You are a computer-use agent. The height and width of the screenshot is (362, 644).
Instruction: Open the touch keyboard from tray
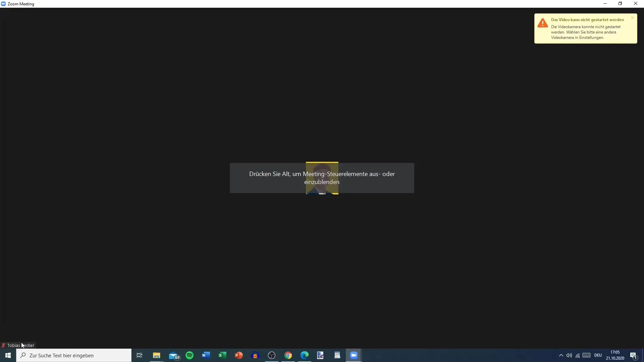(x=587, y=355)
